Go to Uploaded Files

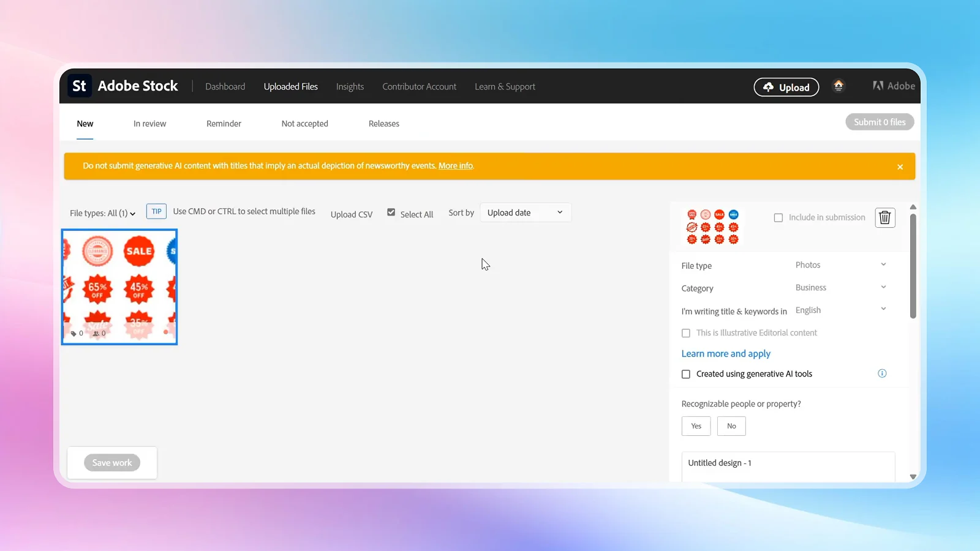click(291, 86)
